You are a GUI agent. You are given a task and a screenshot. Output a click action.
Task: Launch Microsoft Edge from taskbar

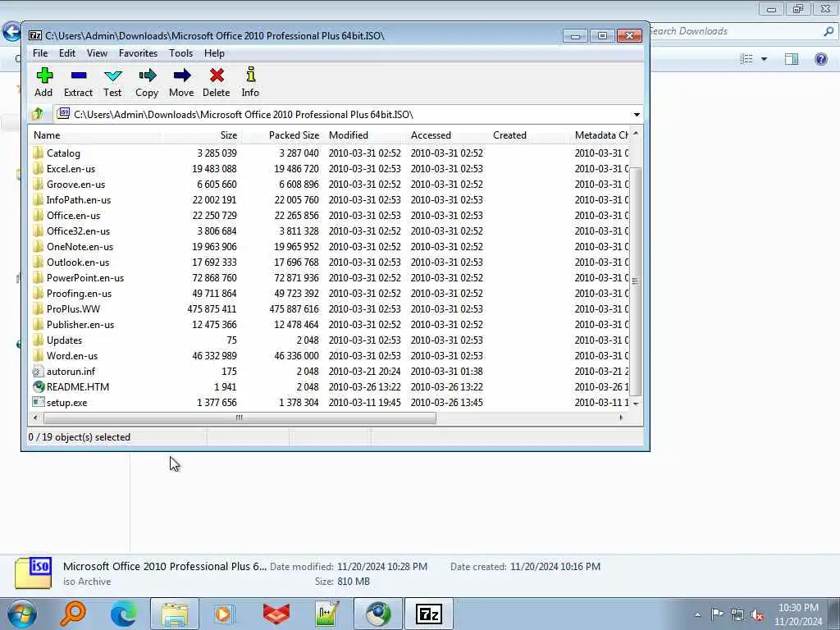click(123, 614)
